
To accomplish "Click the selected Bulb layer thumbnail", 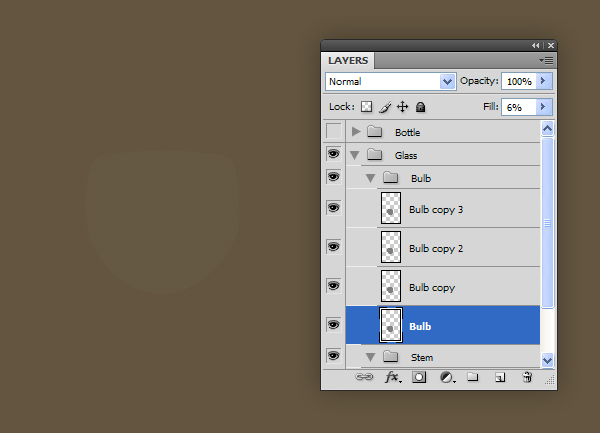I will [x=391, y=325].
